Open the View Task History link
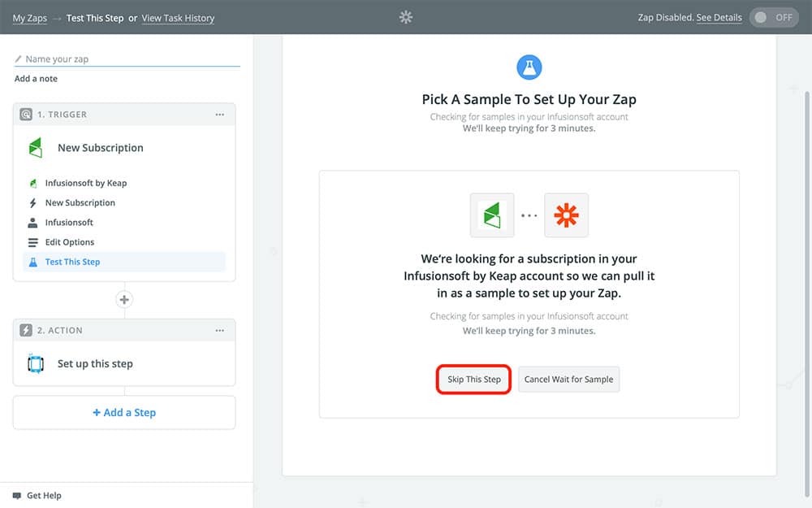Image resolution: width=812 pixels, height=508 pixels. coord(178,18)
